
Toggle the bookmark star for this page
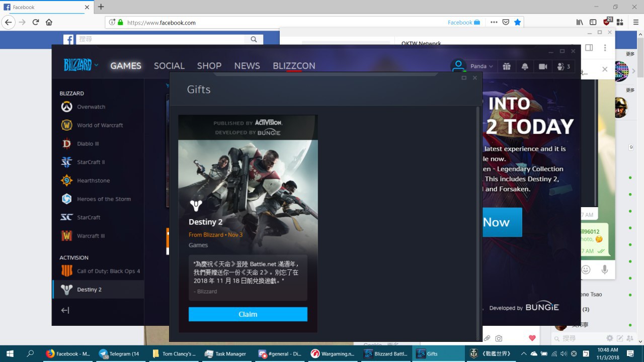pos(517,22)
